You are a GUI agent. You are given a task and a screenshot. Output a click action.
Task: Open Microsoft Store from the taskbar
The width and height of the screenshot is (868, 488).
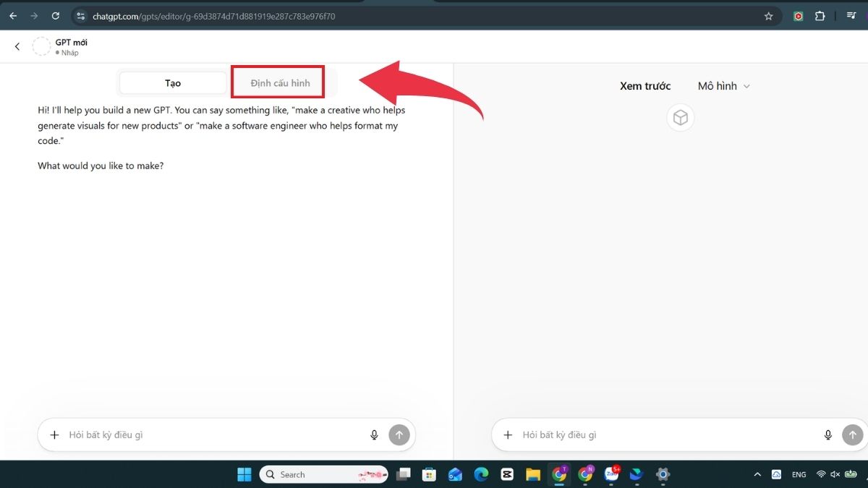coord(429,474)
